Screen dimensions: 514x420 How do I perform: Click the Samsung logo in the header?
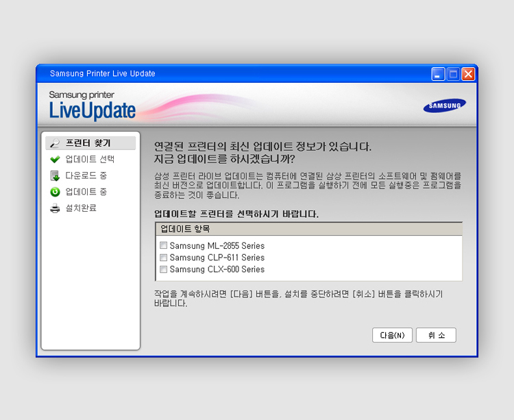(x=445, y=106)
